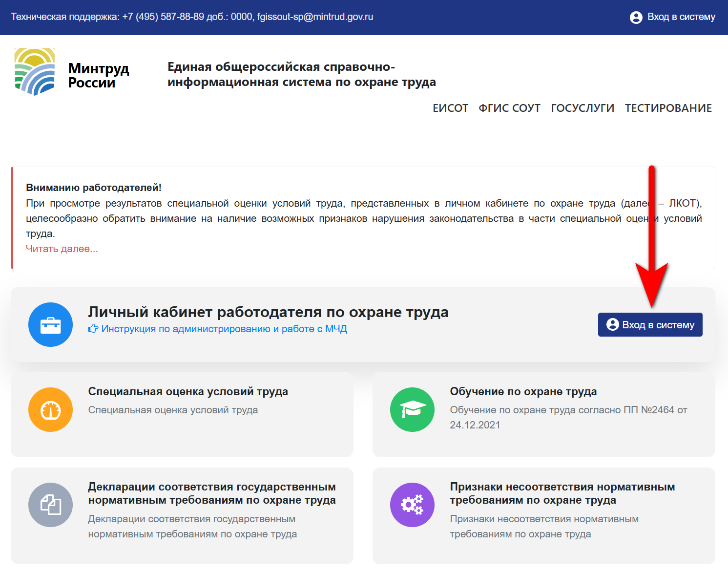Click the user icon in top bar

pos(636,18)
